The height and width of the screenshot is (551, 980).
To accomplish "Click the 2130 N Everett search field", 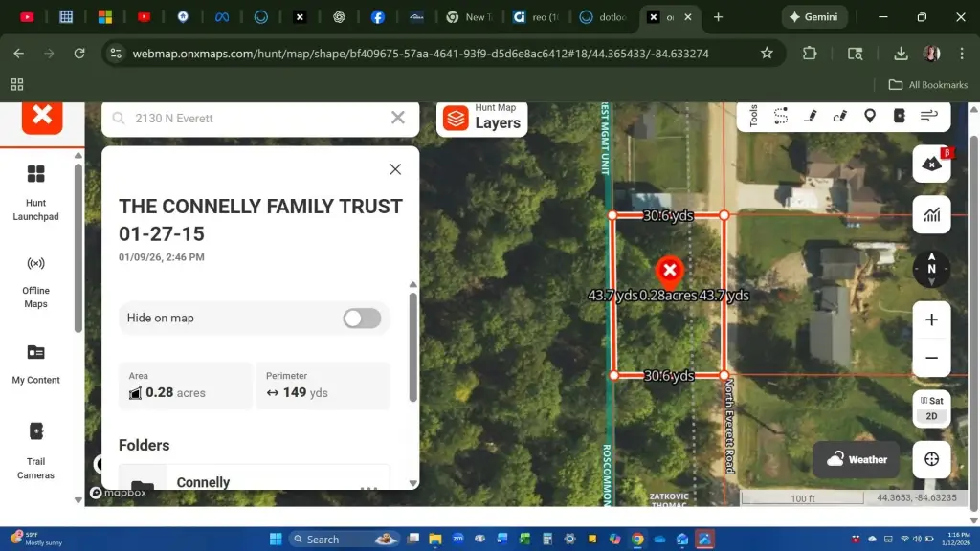I will click(x=254, y=119).
